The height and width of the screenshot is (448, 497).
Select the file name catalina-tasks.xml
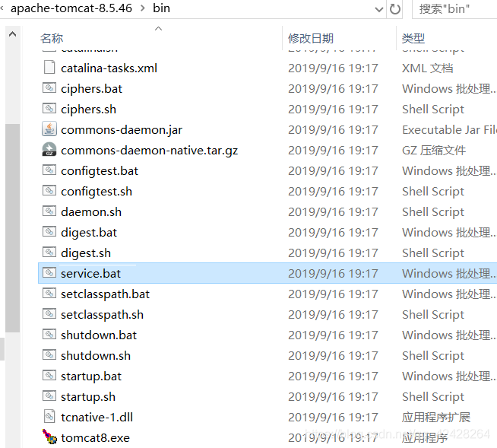(x=109, y=68)
